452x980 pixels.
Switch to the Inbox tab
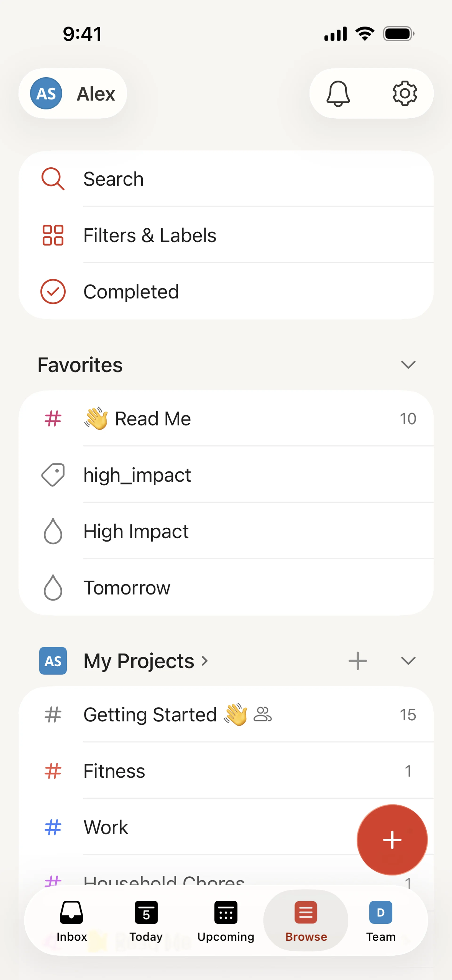tap(72, 920)
